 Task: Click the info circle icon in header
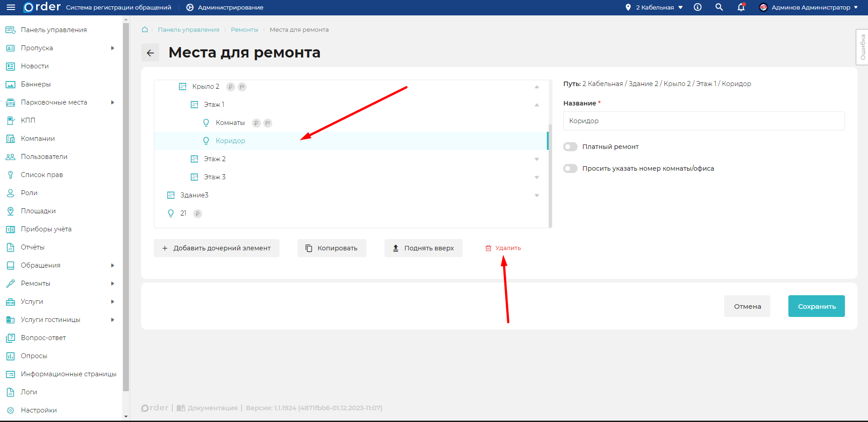coord(697,7)
